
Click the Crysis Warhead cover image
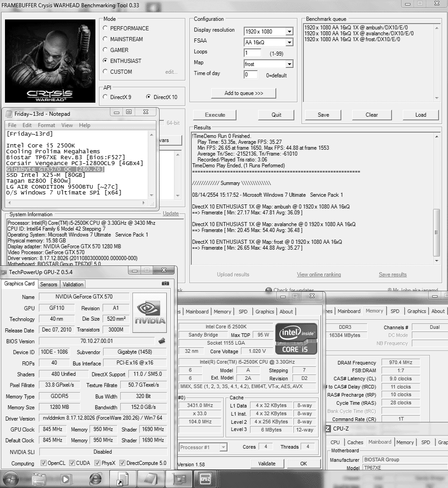pyautogui.click(x=50, y=61)
